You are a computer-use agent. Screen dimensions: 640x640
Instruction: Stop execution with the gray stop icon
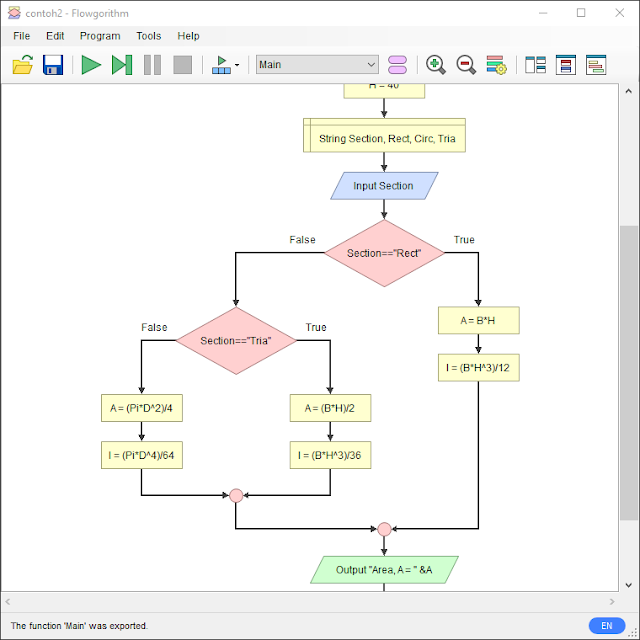(x=182, y=64)
